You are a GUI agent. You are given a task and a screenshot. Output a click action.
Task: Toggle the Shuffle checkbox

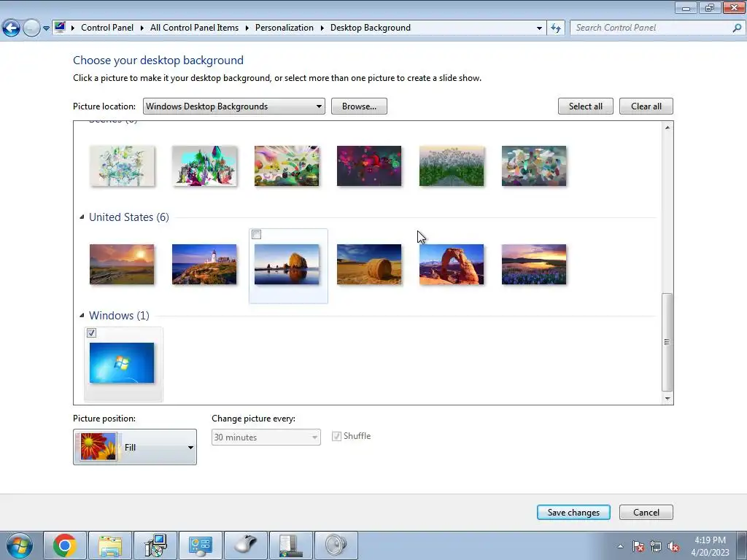336,436
